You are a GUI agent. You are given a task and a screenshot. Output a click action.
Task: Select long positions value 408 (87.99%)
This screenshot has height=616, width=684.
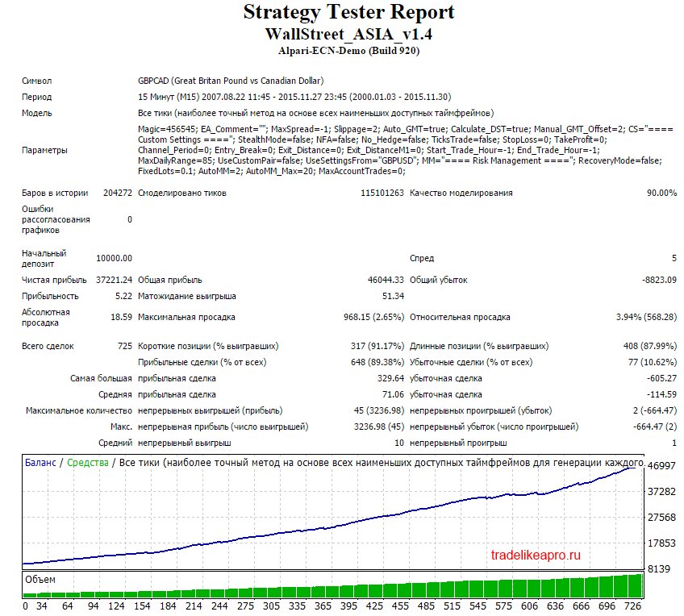tap(650, 346)
